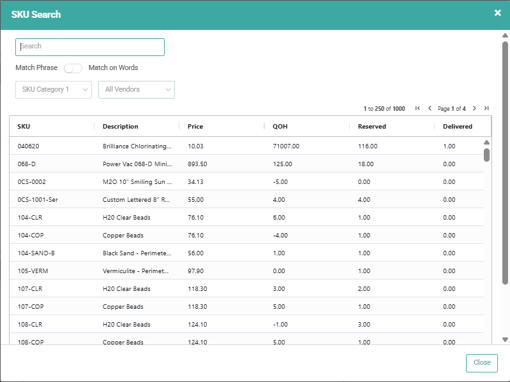The image size is (510, 382).
Task: Click price 34.13
Action: coord(195,182)
